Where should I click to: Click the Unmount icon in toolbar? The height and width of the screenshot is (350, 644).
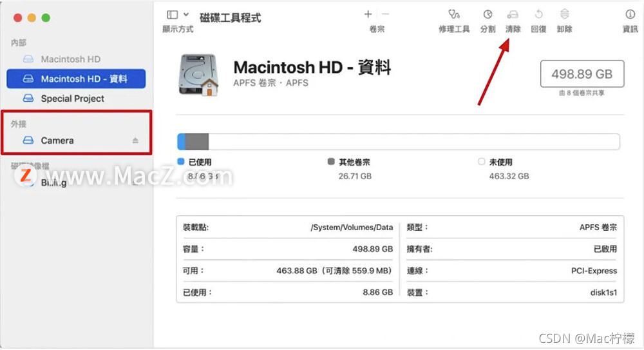pyautogui.click(x=565, y=14)
